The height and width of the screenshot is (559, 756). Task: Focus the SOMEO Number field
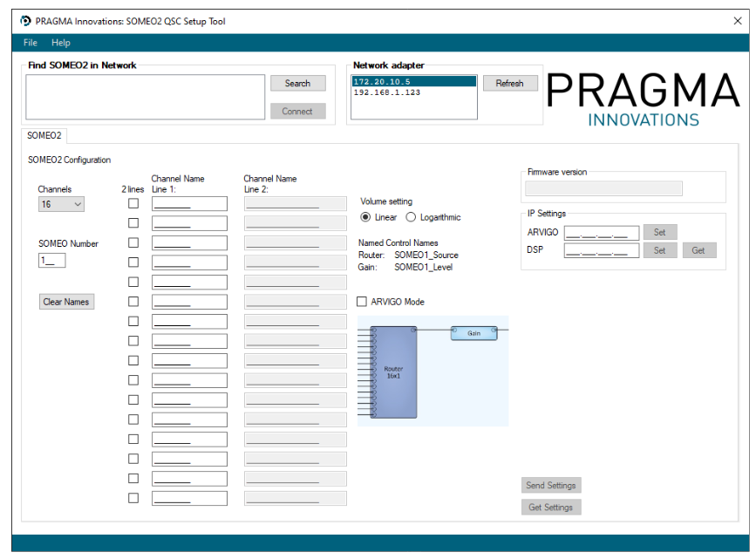[x=51, y=261]
